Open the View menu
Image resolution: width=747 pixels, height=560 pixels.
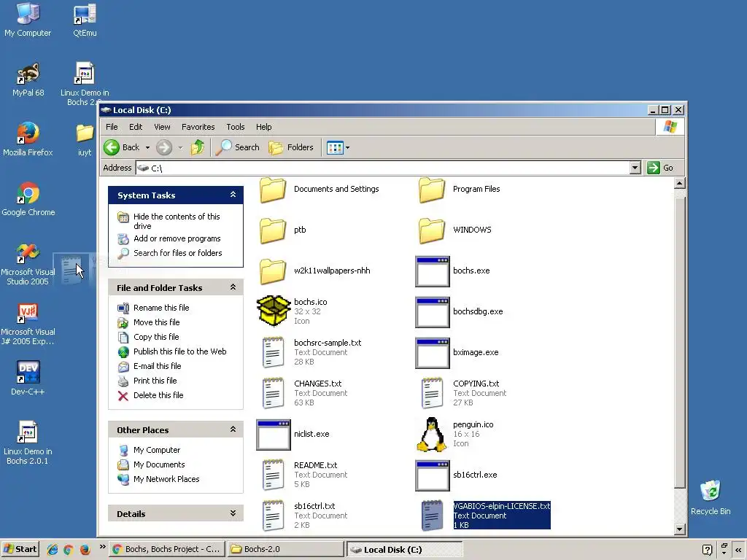162,127
